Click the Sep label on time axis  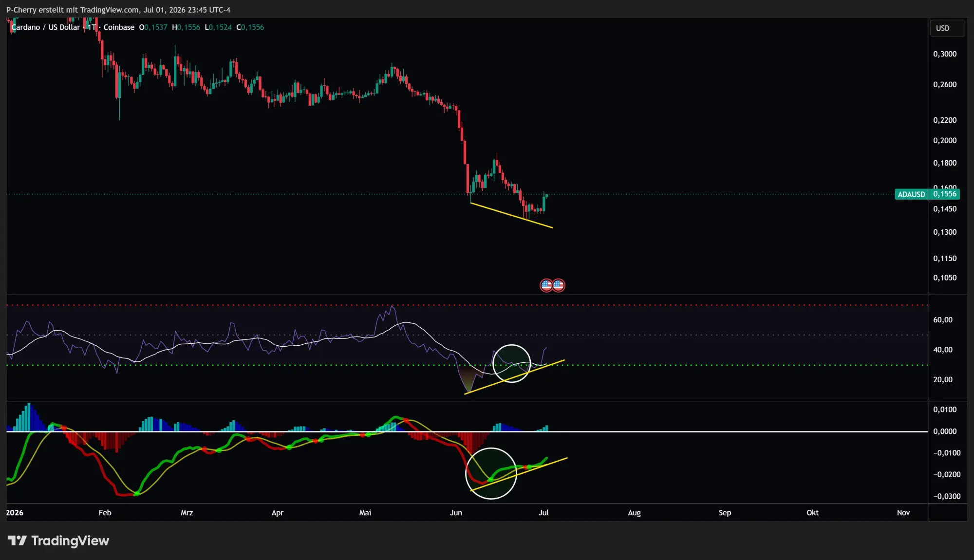(725, 513)
